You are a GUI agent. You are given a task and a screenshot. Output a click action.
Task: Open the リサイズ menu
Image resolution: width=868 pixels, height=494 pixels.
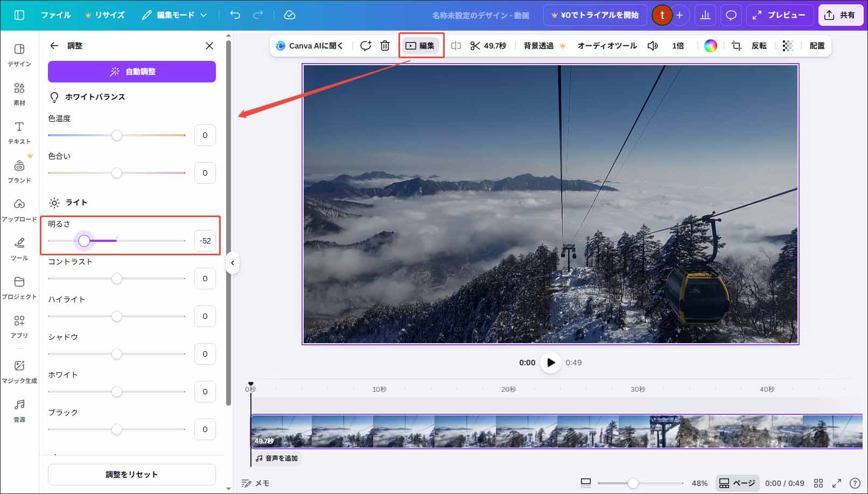point(108,15)
